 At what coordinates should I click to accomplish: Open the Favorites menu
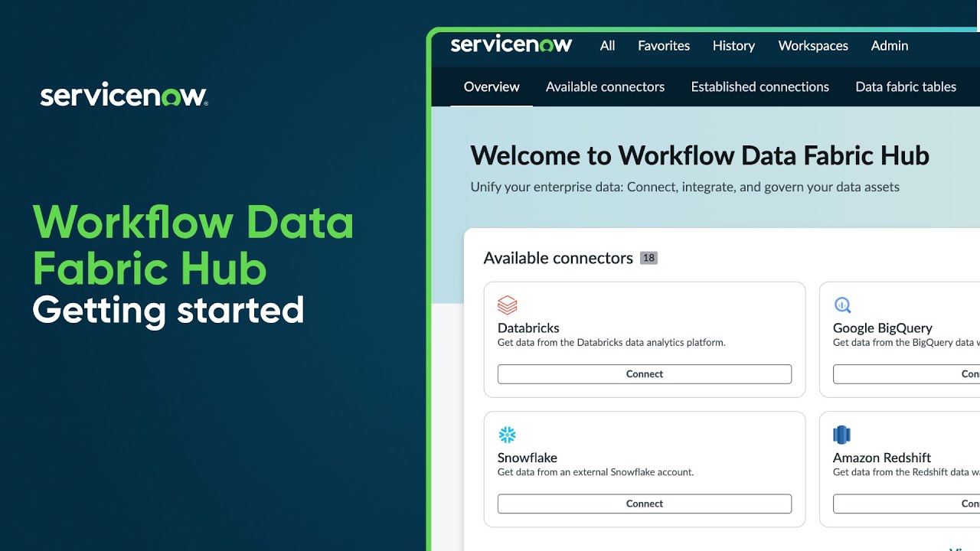(663, 46)
